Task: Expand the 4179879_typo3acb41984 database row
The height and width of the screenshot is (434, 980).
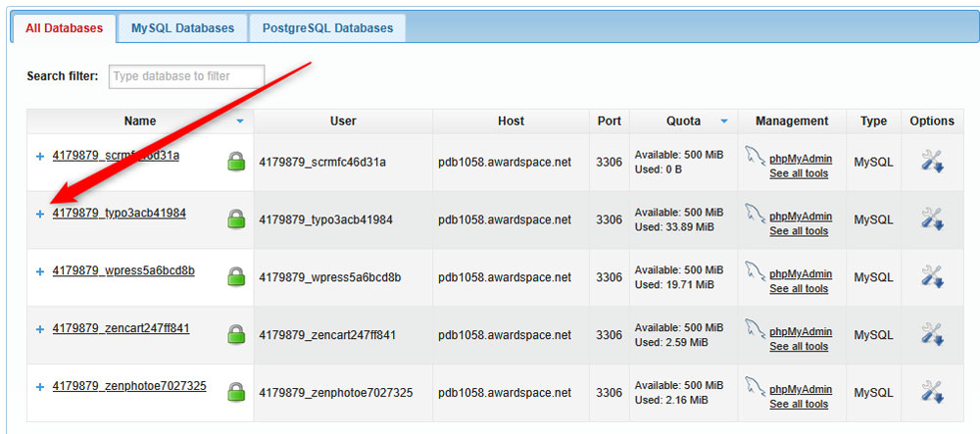Action: (40, 215)
